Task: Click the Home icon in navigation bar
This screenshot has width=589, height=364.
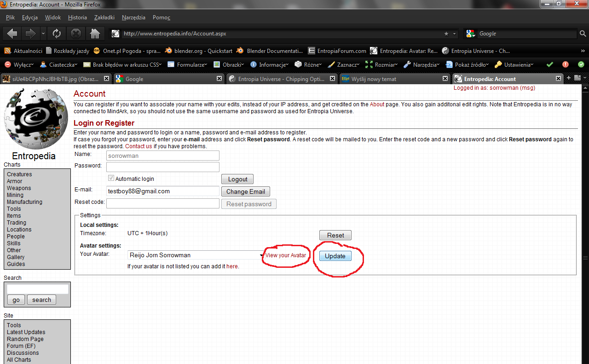Action: point(95,34)
